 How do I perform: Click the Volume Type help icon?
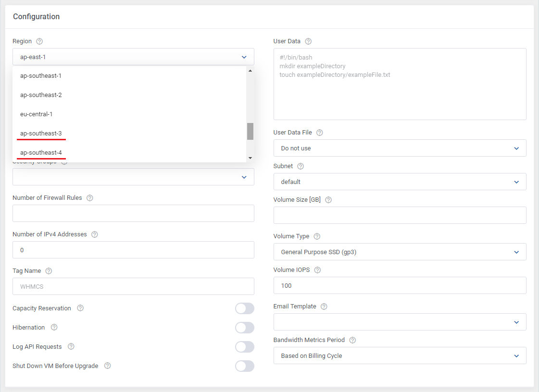pos(317,236)
